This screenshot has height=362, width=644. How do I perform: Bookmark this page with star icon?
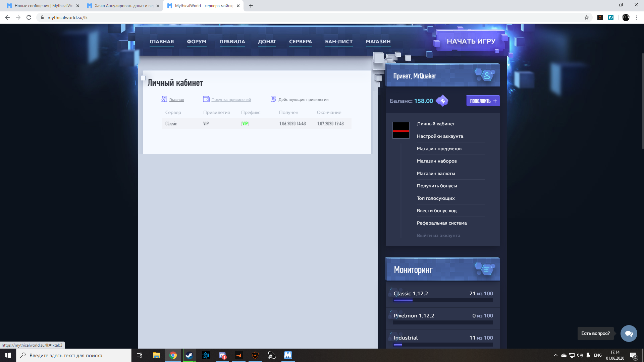587,17
